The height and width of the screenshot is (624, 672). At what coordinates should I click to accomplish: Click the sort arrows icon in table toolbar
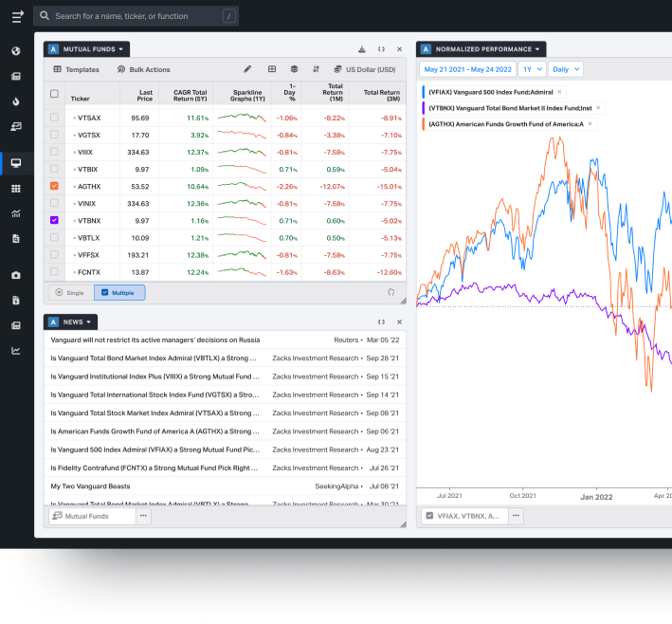coord(316,69)
